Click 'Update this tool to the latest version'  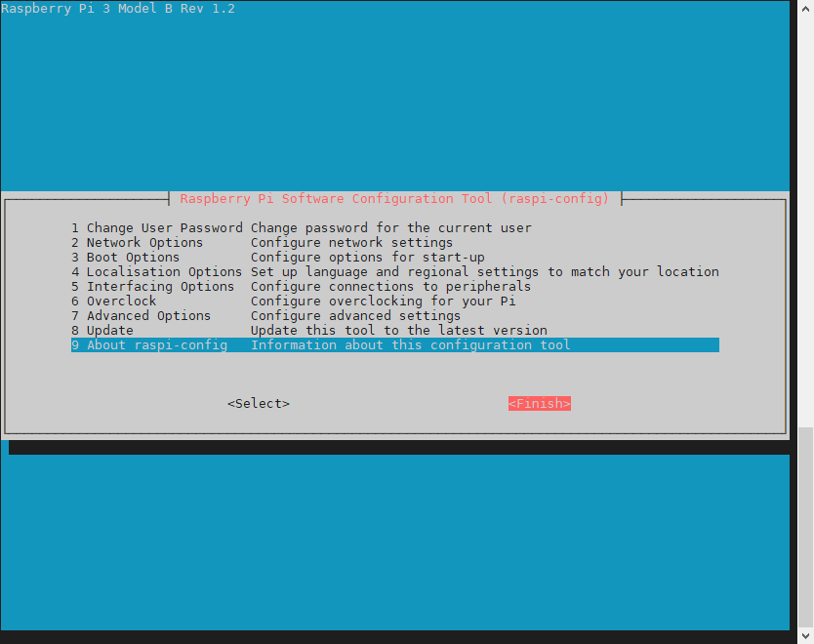398,330
